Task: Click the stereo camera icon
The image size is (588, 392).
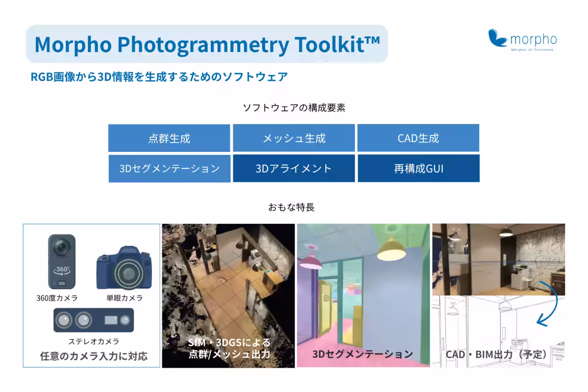Action: (93, 321)
